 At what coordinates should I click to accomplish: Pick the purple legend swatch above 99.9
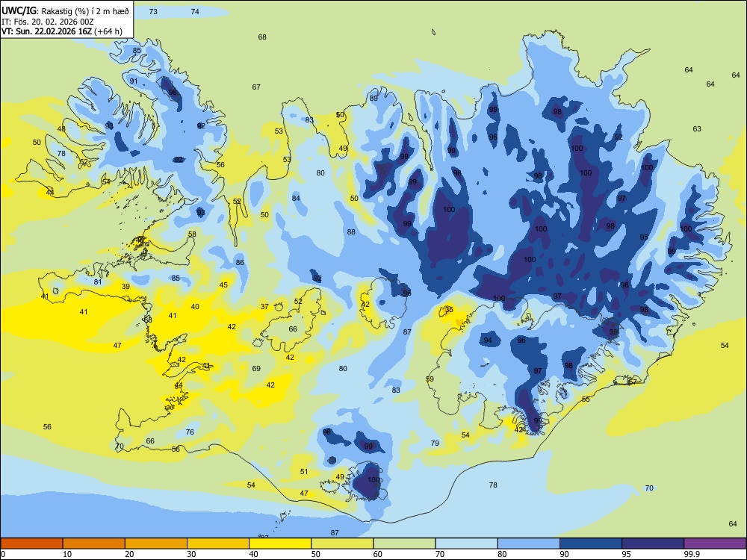click(x=715, y=544)
